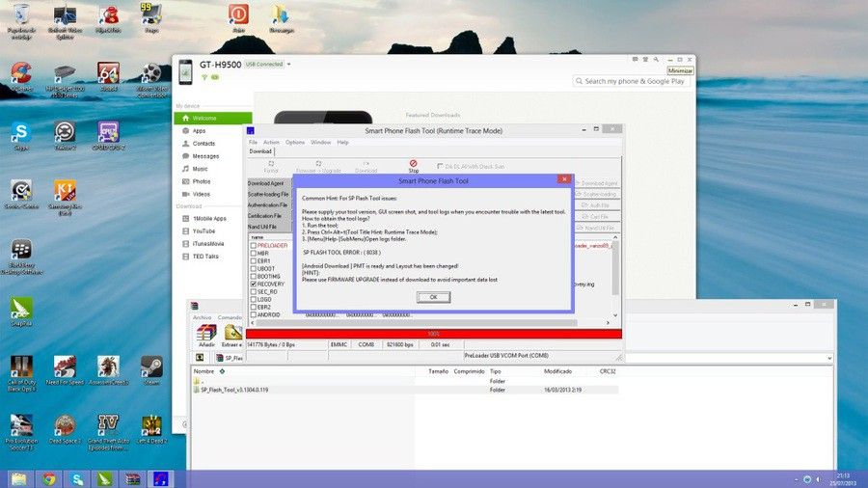Open the Action menu in flash tool

coord(271,142)
